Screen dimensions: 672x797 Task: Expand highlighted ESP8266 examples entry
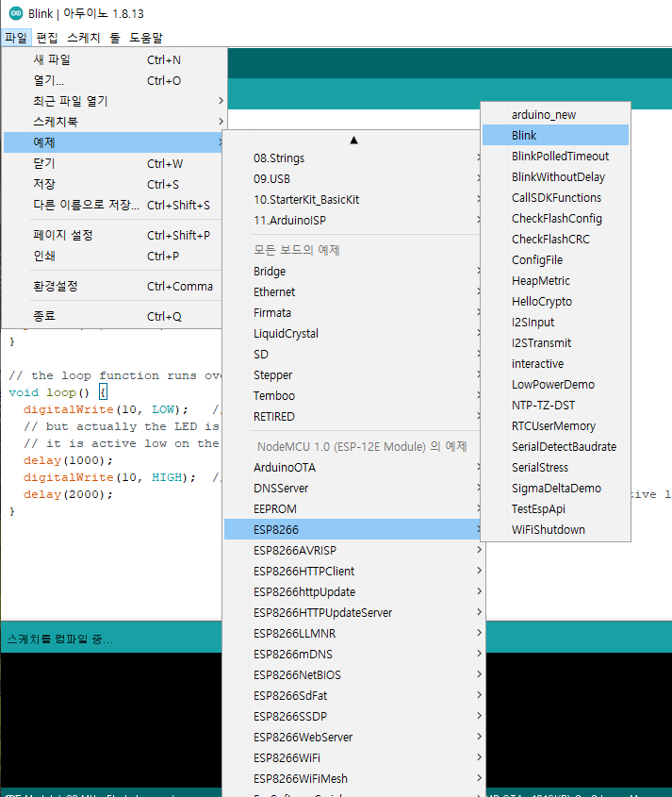(x=352, y=530)
